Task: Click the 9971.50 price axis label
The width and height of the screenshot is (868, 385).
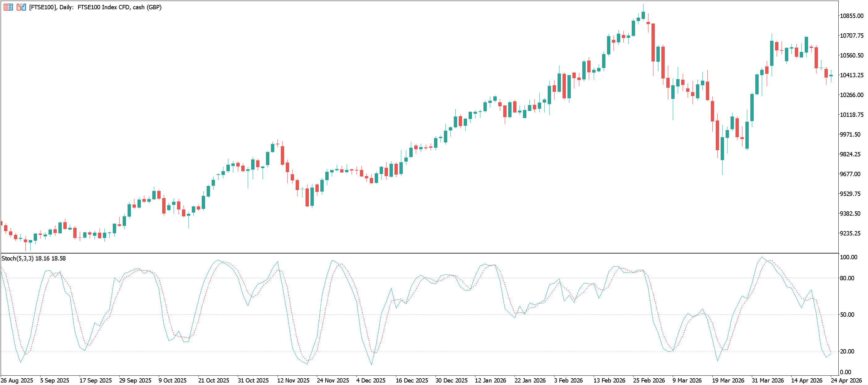Action: pos(850,134)
